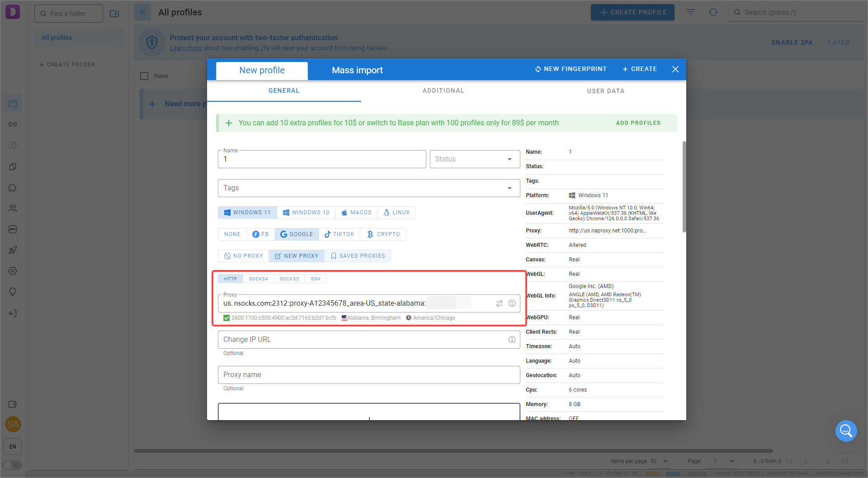The width and height of the screenshot is (868, 478).
Task: Open the All profiles folder
Action: pyautogui.click(x=79, y=38)
